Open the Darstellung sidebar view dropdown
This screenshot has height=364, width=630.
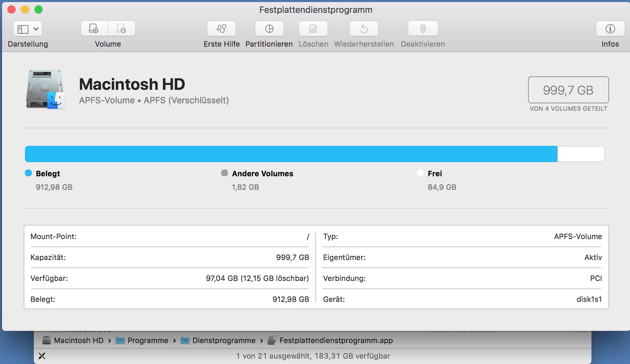(28, 29)
